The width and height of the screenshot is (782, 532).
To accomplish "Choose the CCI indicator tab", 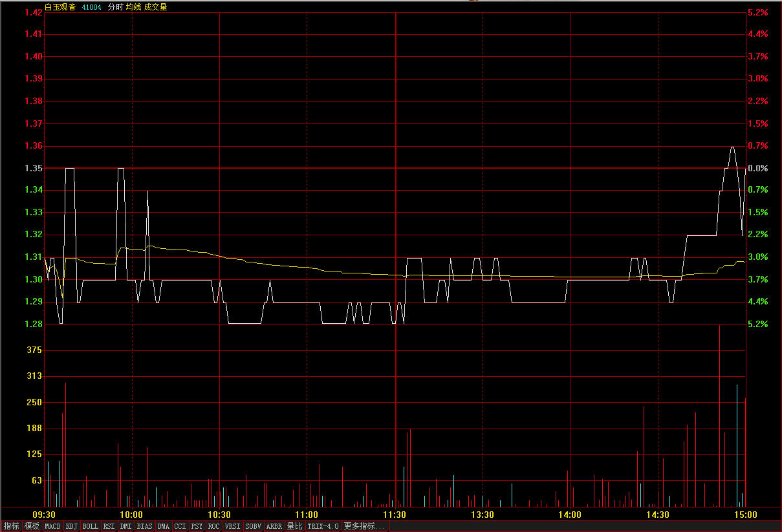I will pos(180,526).
